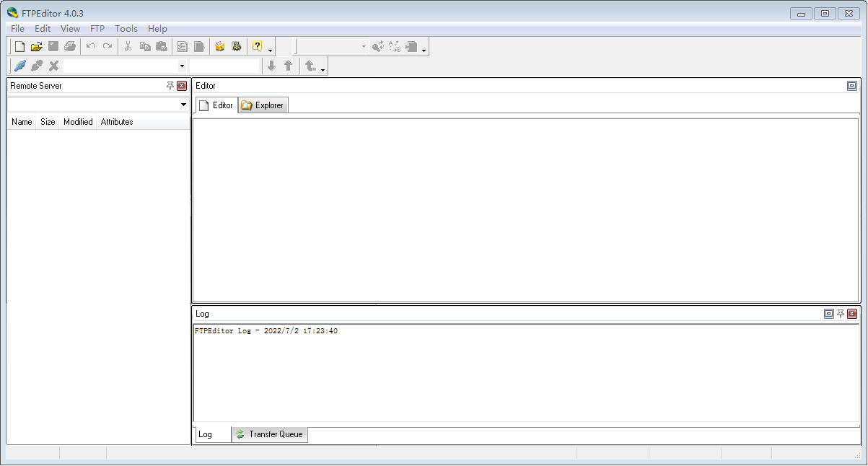868x466 pixels.
Task: Expand the Remote Server path dropdown
Action: (183, 105)
